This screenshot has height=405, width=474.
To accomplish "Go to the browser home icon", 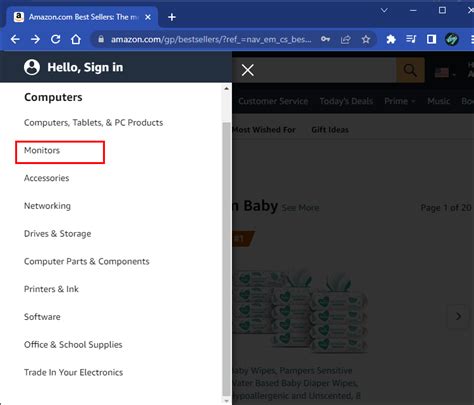I will pos(76,39).
